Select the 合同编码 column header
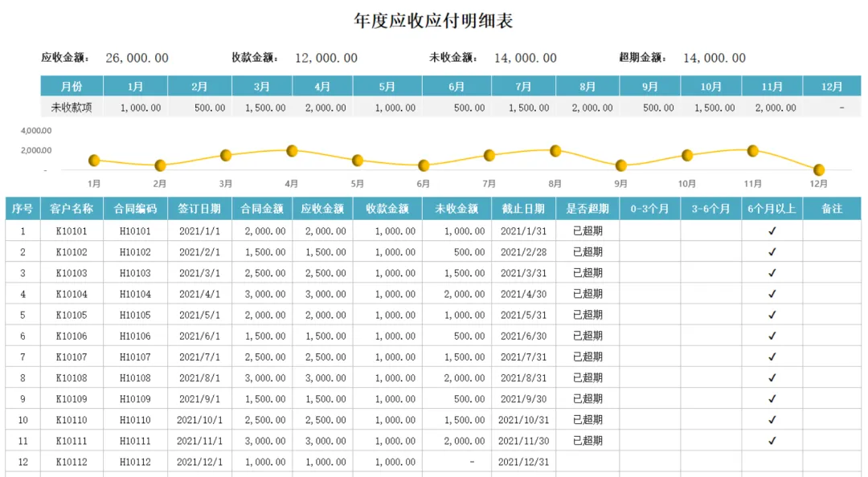The width and height of the screenshot is (868, 477). point(135,209)
